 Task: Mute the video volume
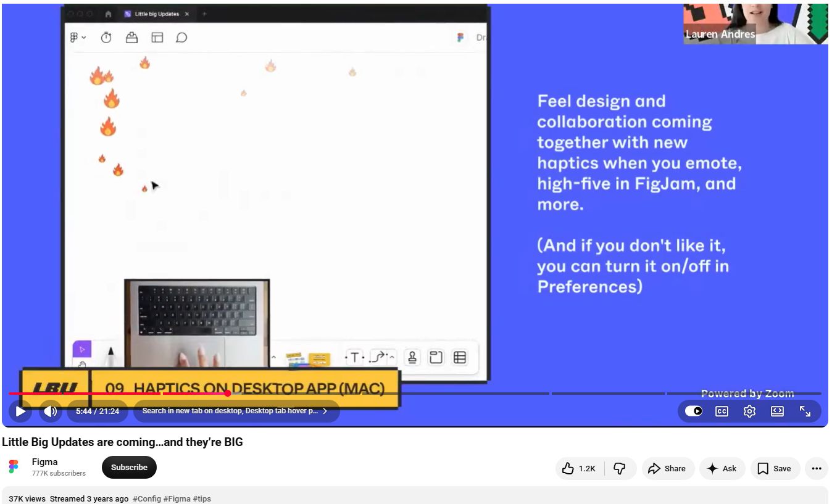51,411
